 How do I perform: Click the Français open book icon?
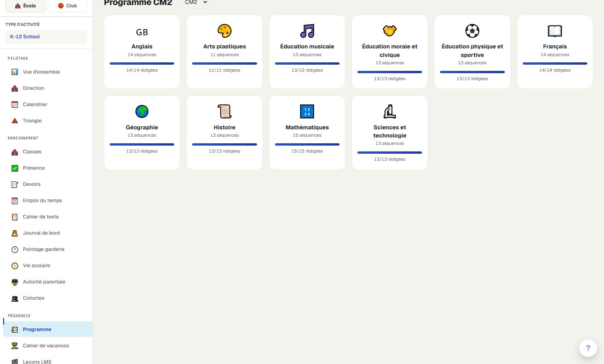555,31
